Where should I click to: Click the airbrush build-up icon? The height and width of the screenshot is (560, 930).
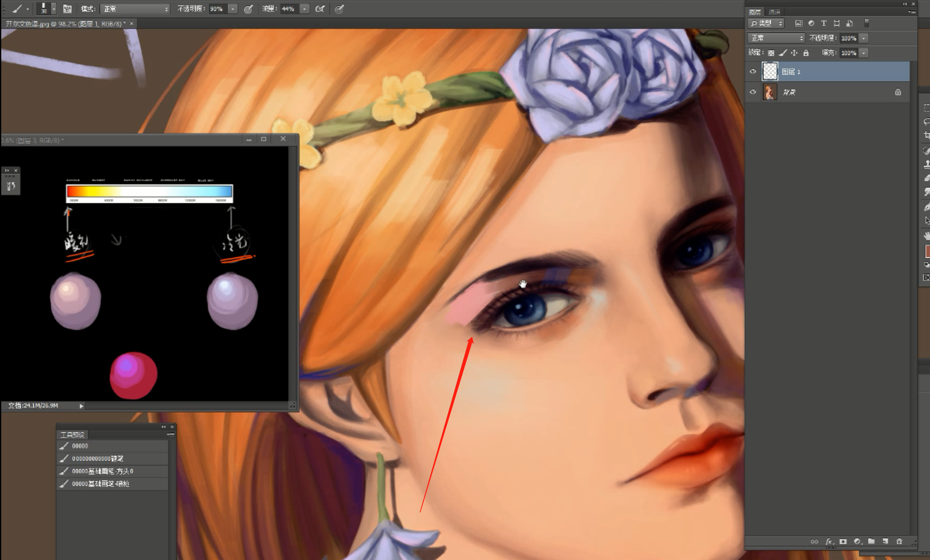pyautogui.click(x=320, y=9)
